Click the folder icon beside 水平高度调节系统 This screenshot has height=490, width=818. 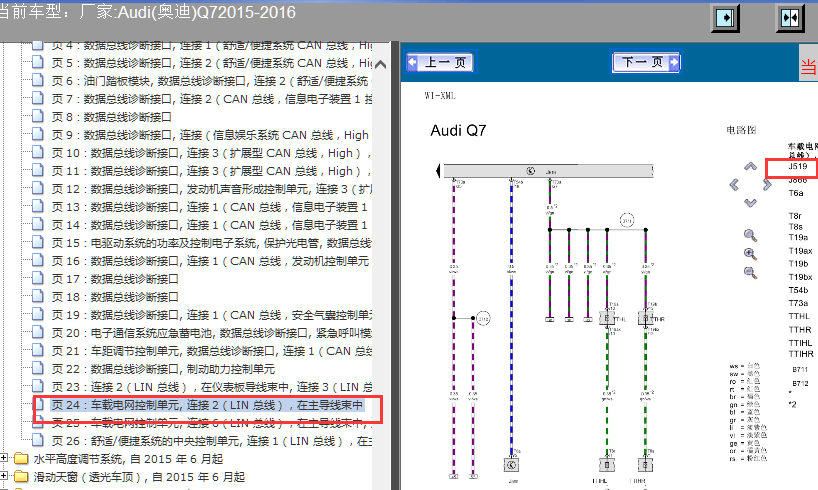[x=21, y=459]
